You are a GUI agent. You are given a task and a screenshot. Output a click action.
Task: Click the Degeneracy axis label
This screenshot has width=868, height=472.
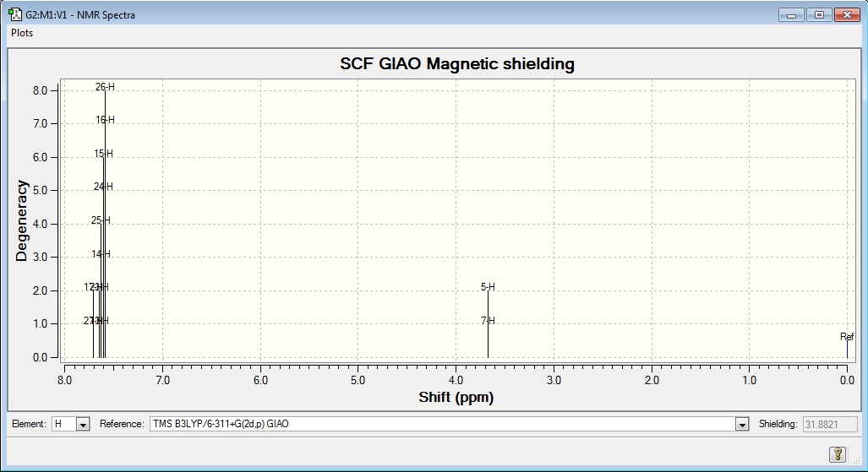(x=21, y=220)
